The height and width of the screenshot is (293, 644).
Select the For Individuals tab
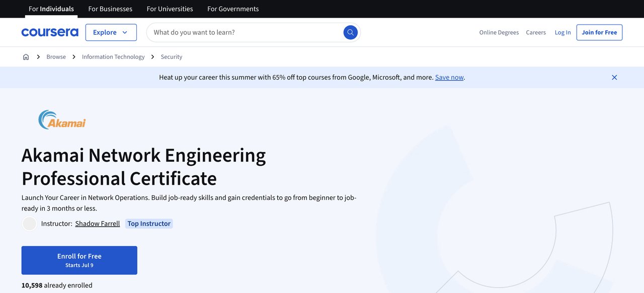[x=51, y=9]
